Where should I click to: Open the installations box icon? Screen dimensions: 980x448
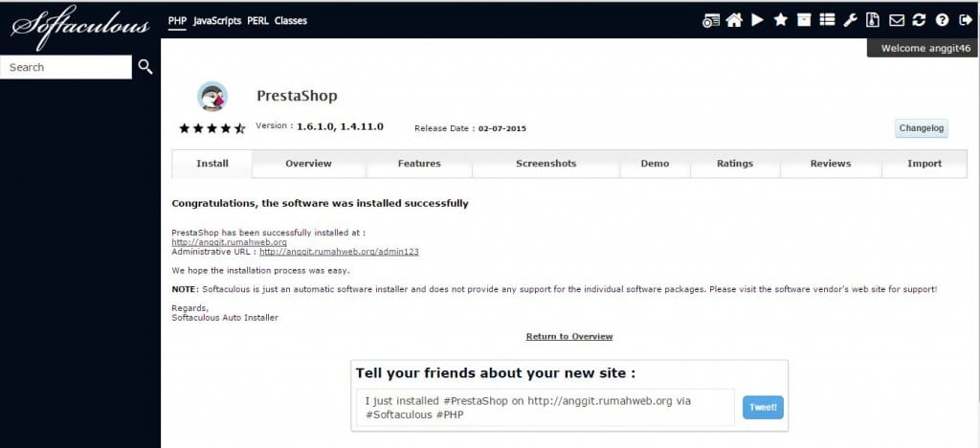804,20
